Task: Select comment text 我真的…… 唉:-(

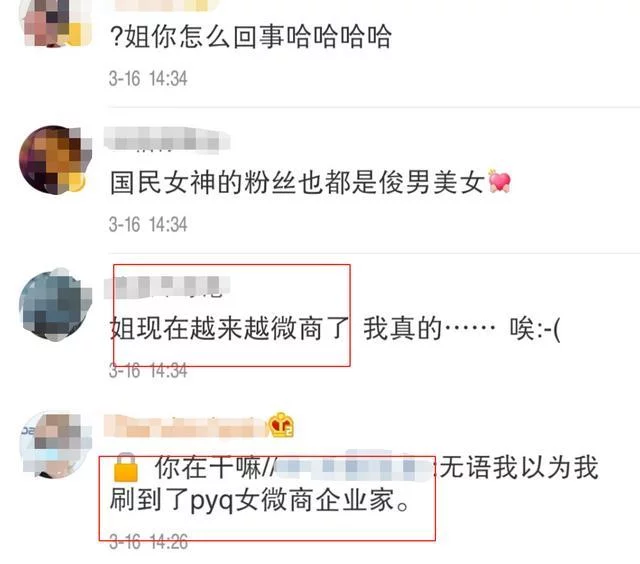Action: (x=462, y=328)
